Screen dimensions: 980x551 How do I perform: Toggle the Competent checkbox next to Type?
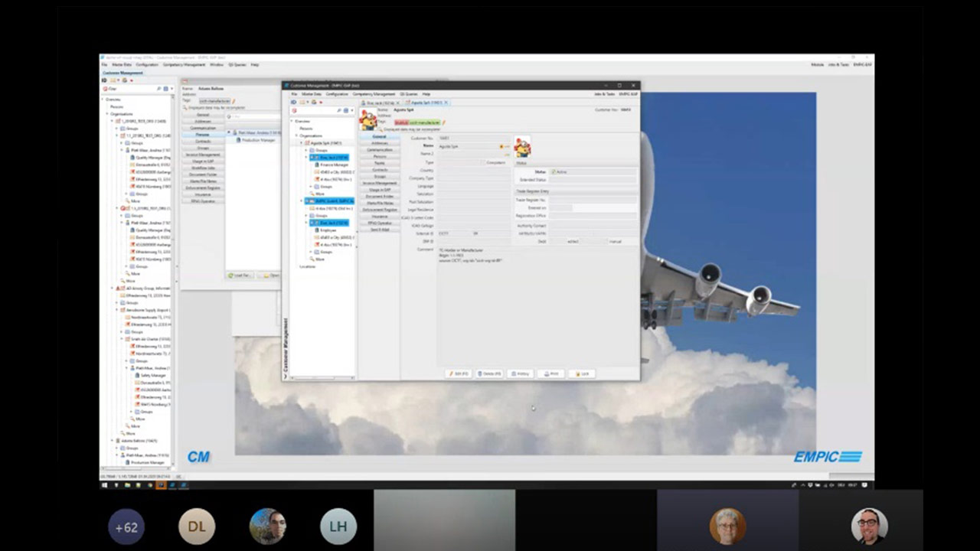(x=483, y=162)
